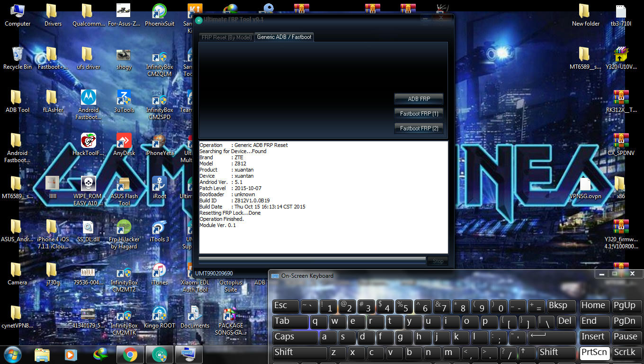
Task: Click the ADB FRP button
Action: point(419,99)
